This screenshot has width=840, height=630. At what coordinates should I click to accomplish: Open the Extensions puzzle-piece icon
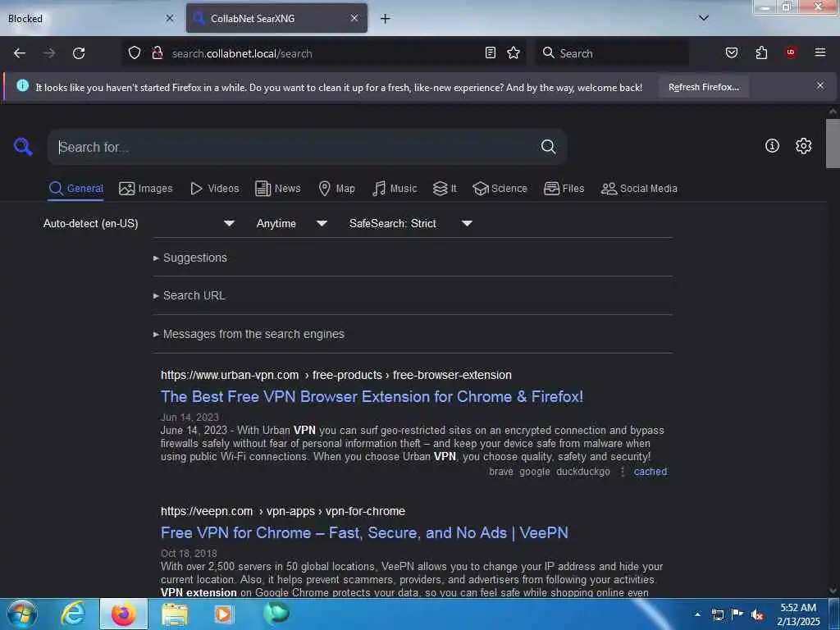[x=761, y=52]
